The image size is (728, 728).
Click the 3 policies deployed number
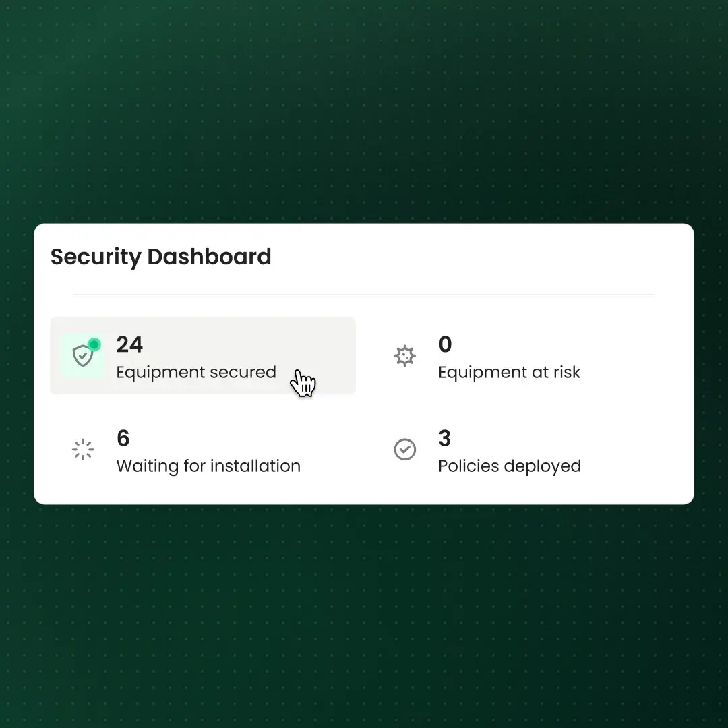point(444,438)
